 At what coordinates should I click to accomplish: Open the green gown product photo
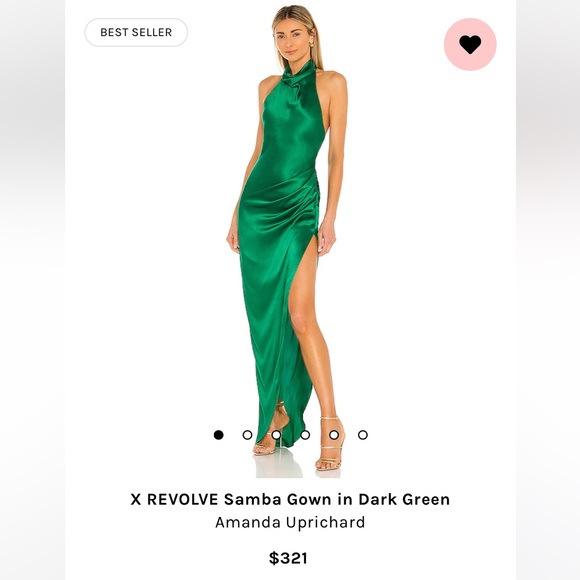287,240
